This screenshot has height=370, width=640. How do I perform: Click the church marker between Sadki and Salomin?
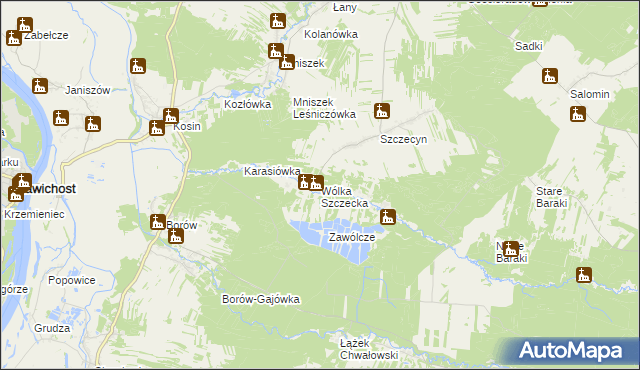click(550, 76)
